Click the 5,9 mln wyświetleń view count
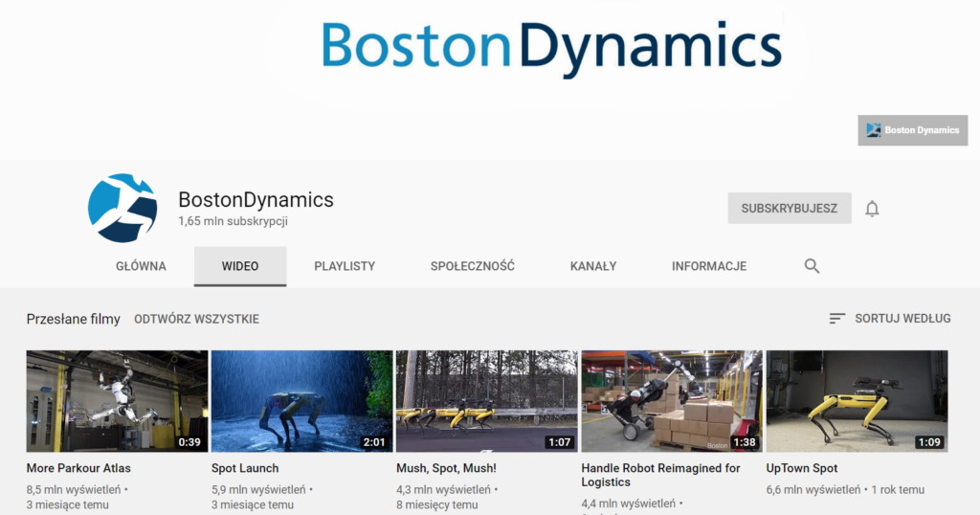Viewport: 980px width, 515px height. 258,489
